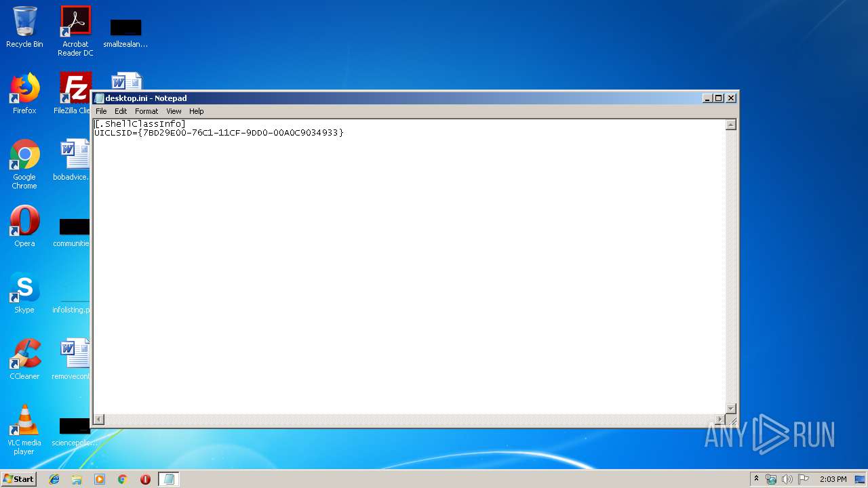Viewport: 868px width, 488px height.
Task: Select the Skype desktop shortcut
Action: click(x=24, y=292)
